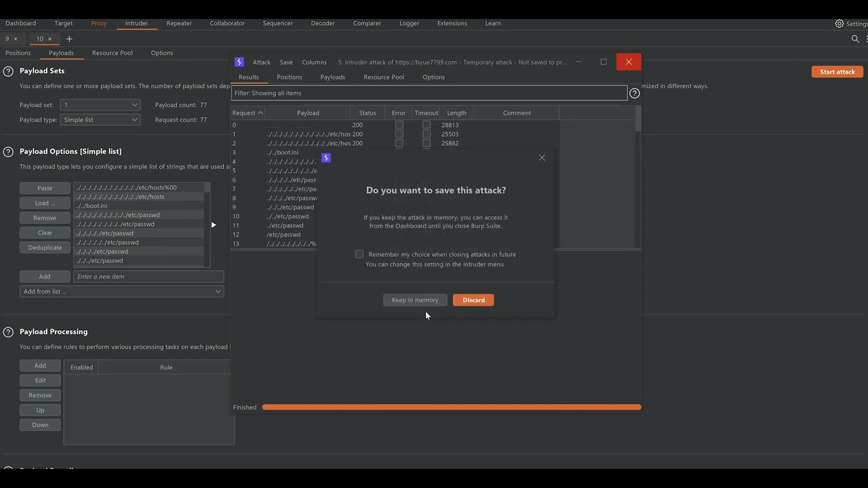Close Intruder tab 9
868x488 pixels.
point(16,39)
